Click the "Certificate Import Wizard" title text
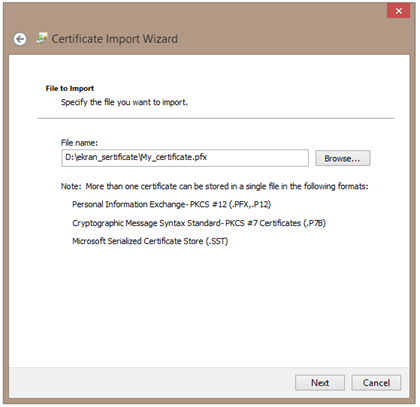The image size is (420, 407). pyautogui.click(x=115, y=39)
